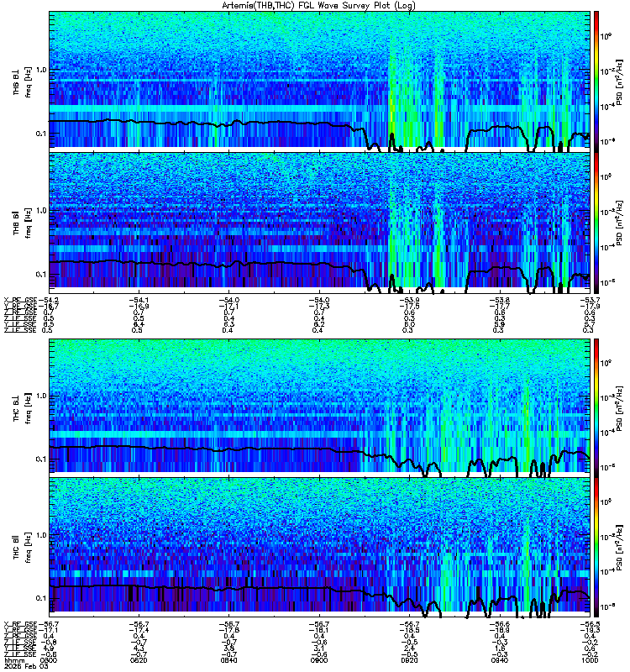Click the THB X_RE_GSE value -53.9
The height and width of the screenshot is (672, 630).
[409, 300]
